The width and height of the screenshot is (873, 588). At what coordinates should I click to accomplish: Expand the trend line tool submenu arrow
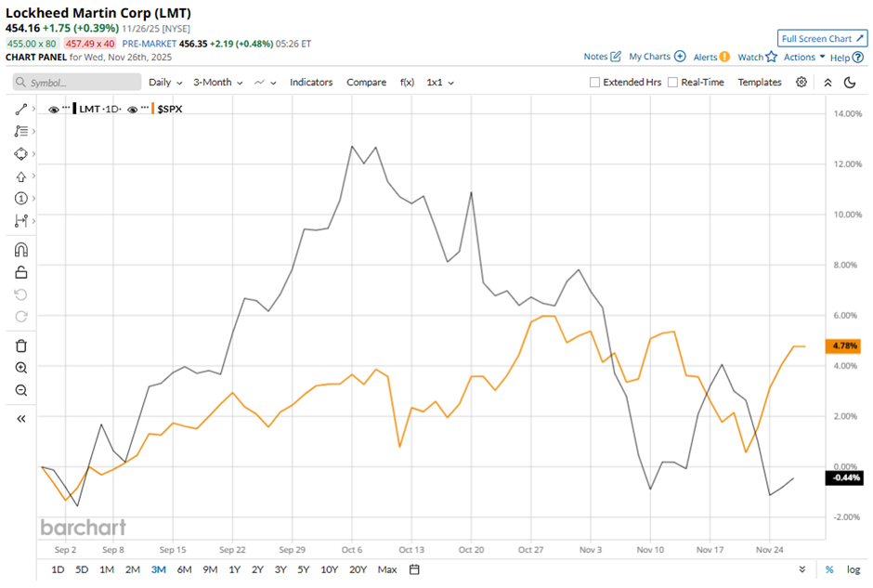34,109
